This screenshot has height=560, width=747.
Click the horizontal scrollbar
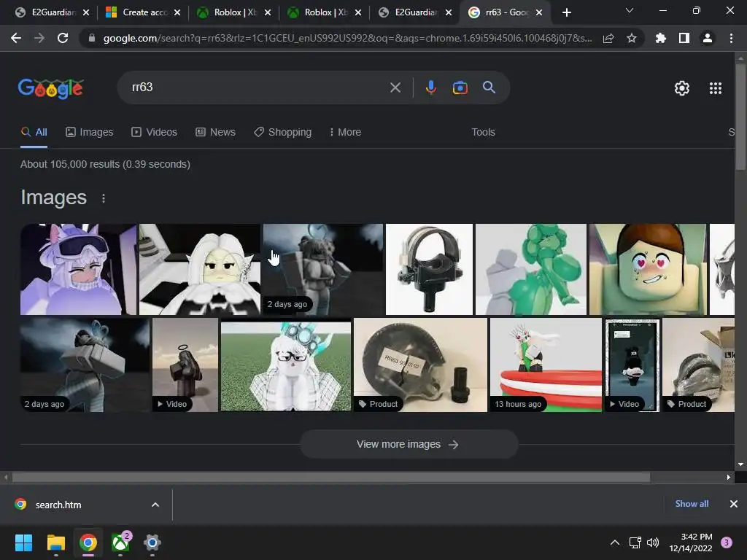pos(330,477)
